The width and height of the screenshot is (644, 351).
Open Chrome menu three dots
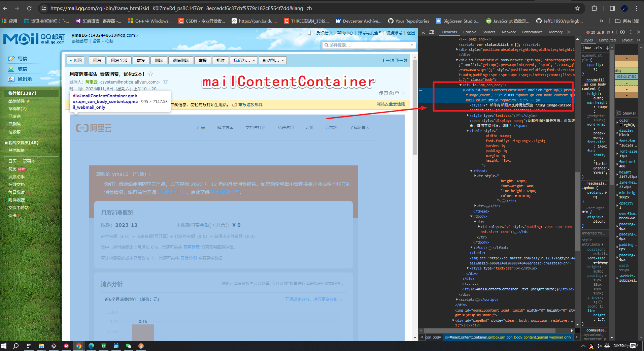pos(637,8)
